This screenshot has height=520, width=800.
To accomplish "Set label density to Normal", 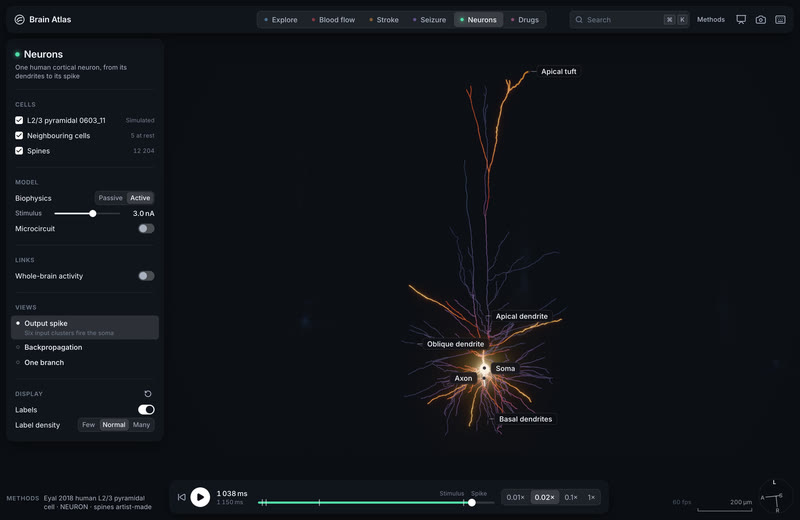I will click(x=114, y=425).
